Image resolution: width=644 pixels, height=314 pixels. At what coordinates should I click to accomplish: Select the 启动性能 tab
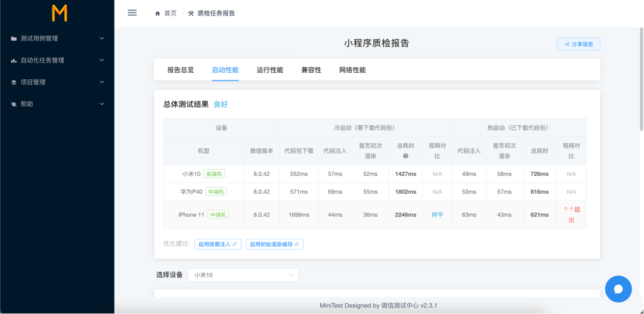[x=225, y=70]
